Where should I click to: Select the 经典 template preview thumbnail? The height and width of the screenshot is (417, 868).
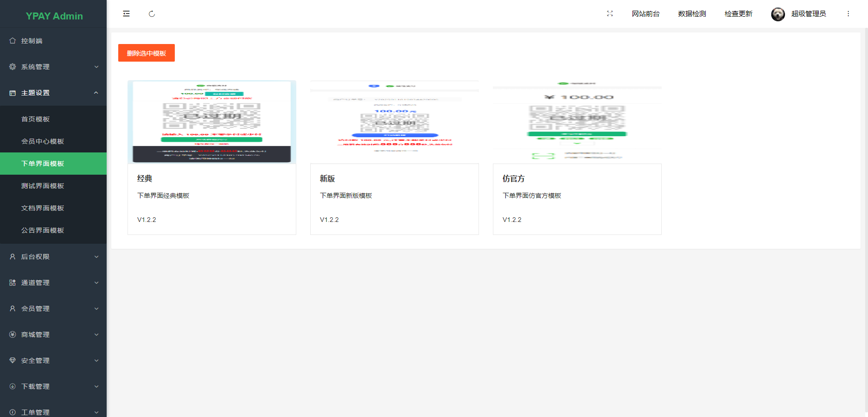tap(211, 121)
